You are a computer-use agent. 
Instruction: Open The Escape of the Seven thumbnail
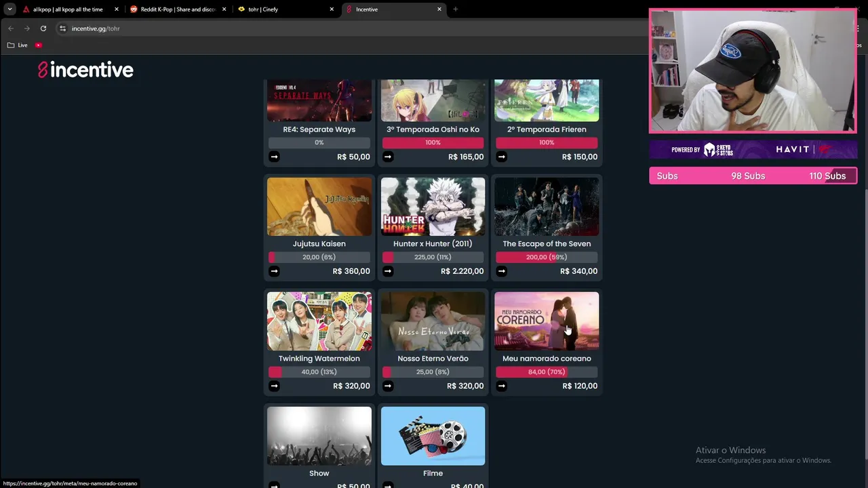(x=547, y=207)
